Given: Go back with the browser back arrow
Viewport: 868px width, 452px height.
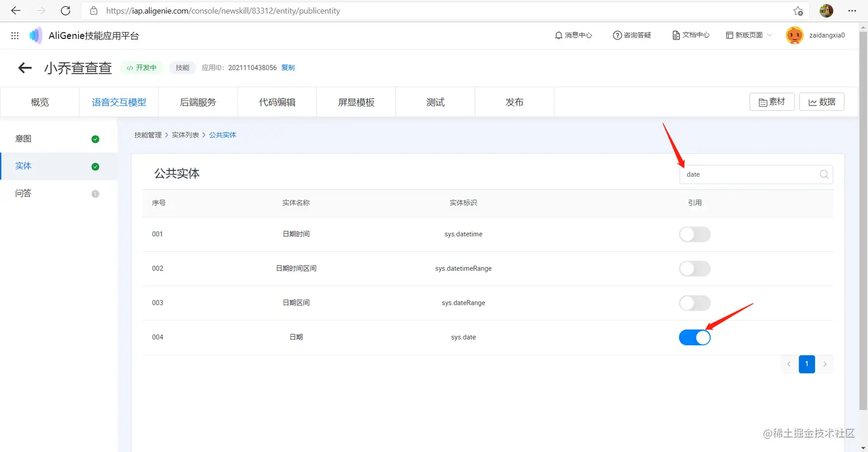Looking at the screenshot, I should coord(16,11).
